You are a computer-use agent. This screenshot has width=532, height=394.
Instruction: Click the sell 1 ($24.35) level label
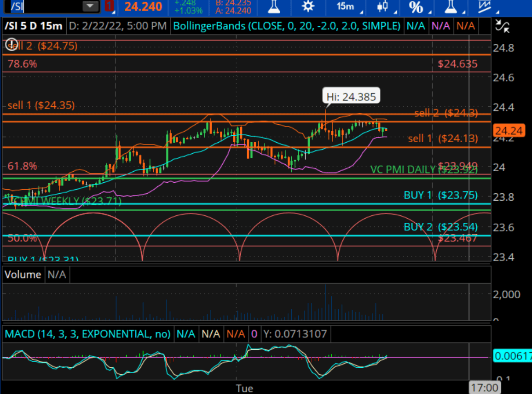[41, 105]
